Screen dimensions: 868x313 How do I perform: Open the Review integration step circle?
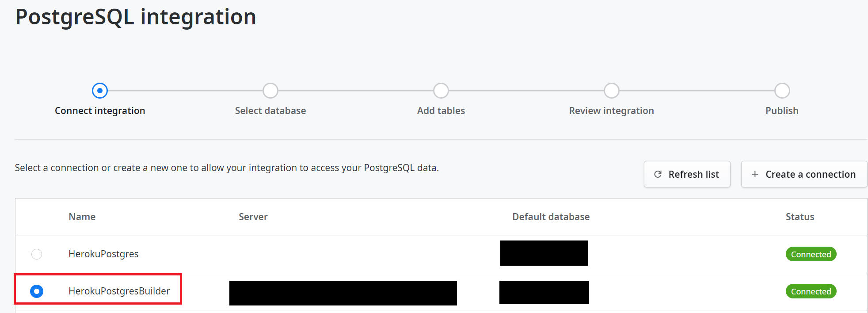(x=612, y=91)
